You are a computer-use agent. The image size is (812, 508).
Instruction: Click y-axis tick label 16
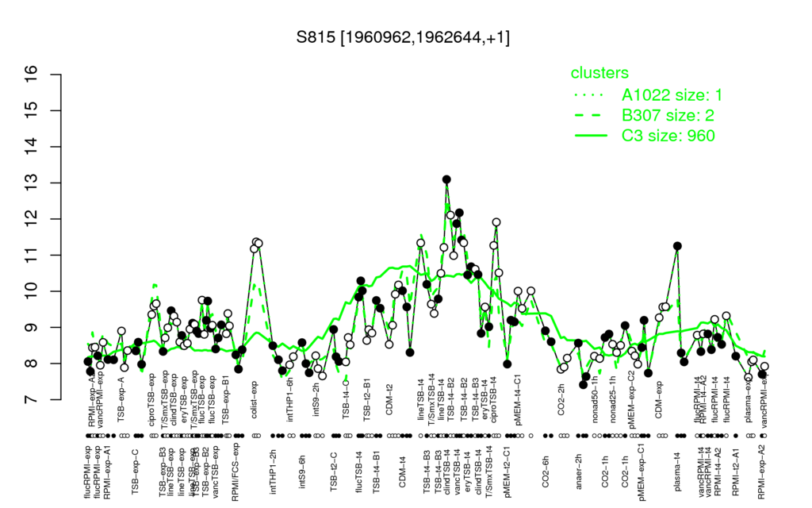[32, 75]
